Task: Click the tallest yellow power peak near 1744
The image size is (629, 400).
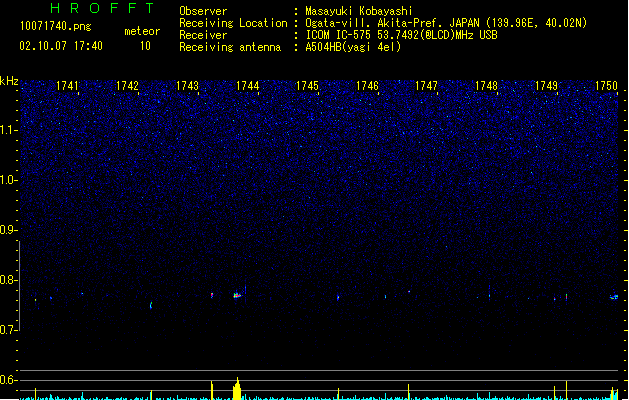Action: 237,388
